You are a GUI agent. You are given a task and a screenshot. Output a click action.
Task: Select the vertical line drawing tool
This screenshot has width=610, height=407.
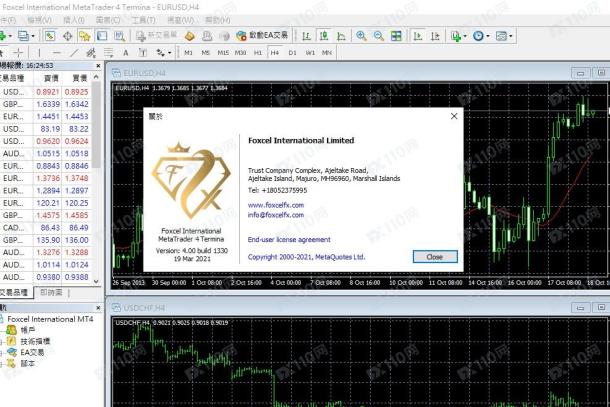(x=39, y=53)
